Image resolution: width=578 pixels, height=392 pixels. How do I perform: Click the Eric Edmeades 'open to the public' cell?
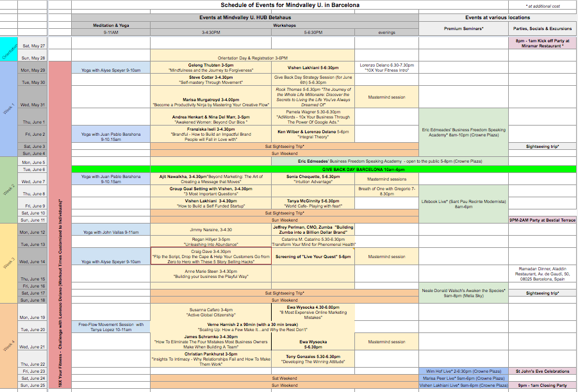coord(390,161)
